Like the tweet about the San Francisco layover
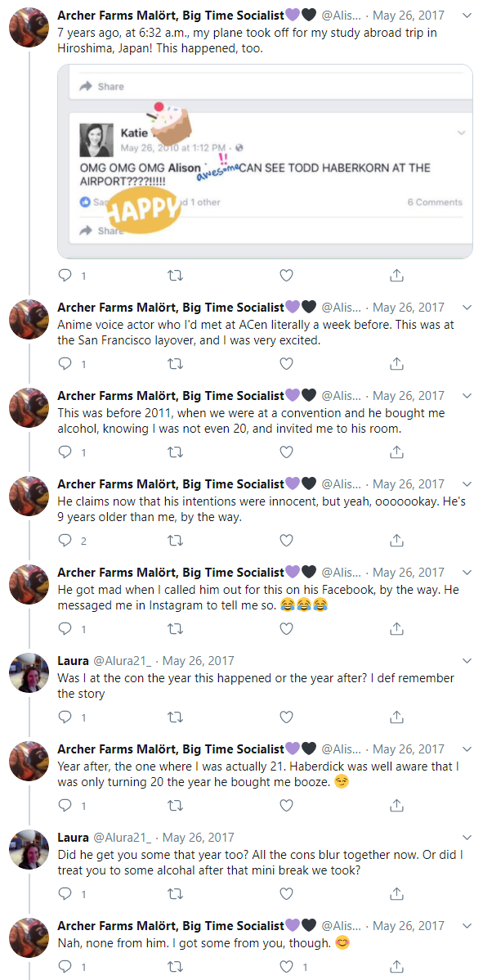The height and width of the screenshot is (980, 483). click(x=286, y=363)
